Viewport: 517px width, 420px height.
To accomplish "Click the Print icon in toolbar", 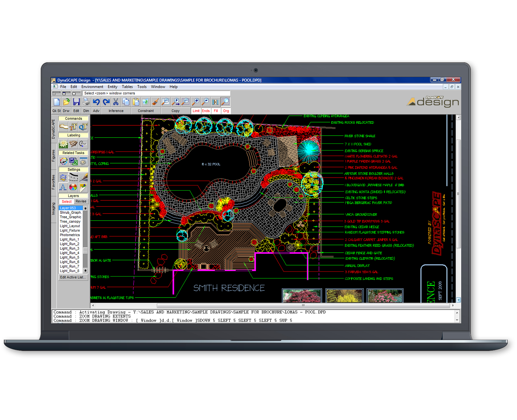I will [x=86, y=102].
